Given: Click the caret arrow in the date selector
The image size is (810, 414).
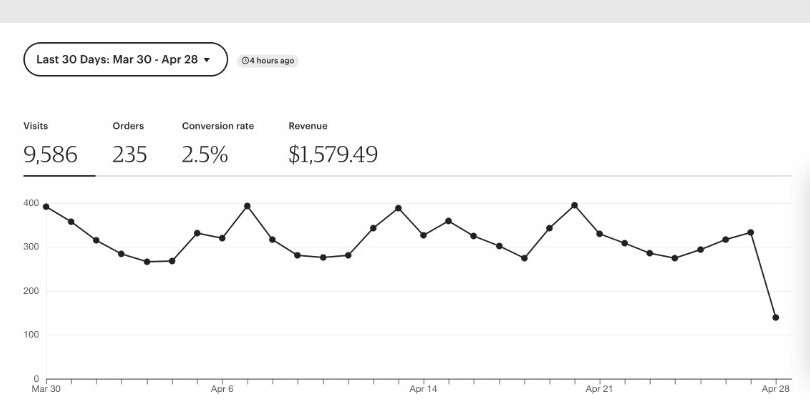Looking at the screenshot, I should click(x=207, y=60).
